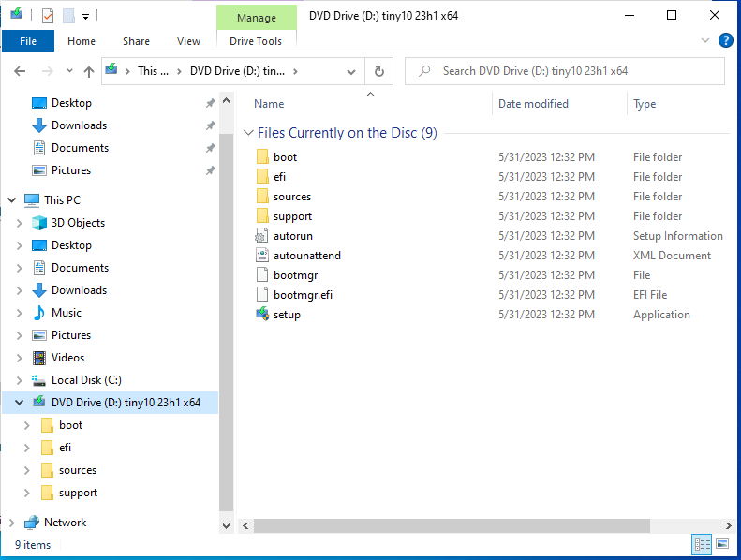Select the setup application icon
741x560 pixels.
pyautogui.click(x=262, y=314)
